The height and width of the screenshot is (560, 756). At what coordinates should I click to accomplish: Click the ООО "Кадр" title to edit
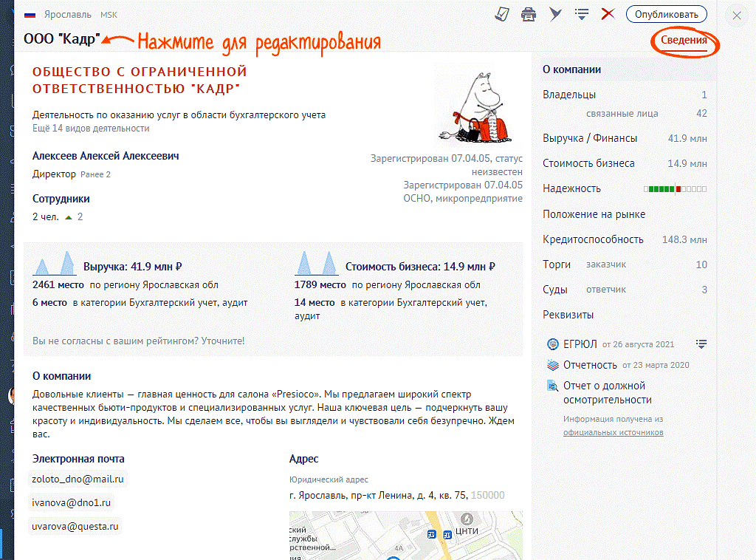[61, 39]
